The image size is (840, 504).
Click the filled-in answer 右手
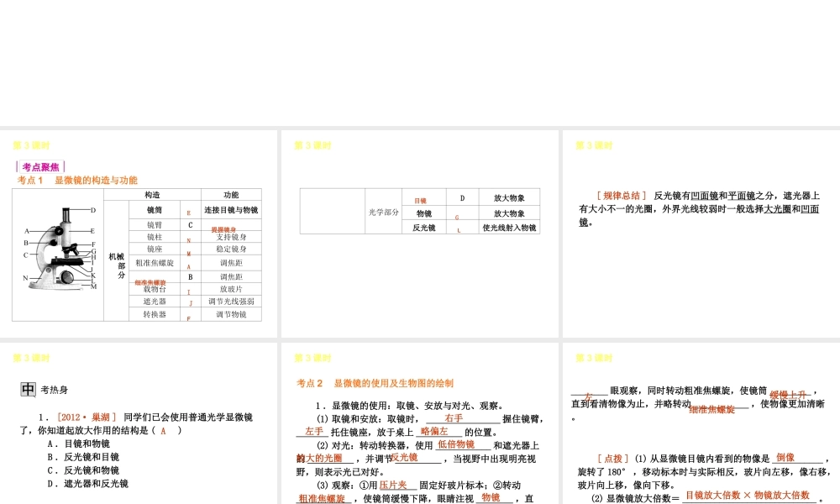click(454, 417)
